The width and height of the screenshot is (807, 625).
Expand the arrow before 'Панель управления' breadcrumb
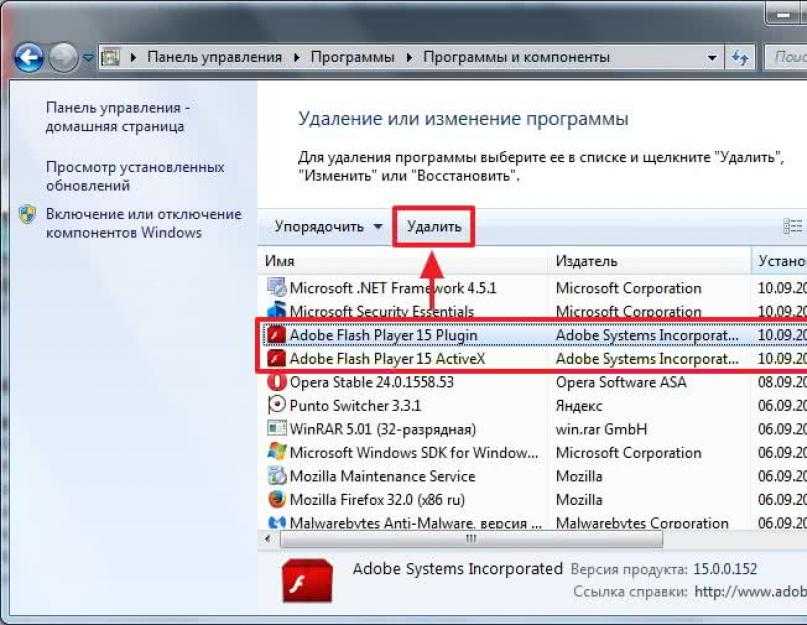coord(133,57)
